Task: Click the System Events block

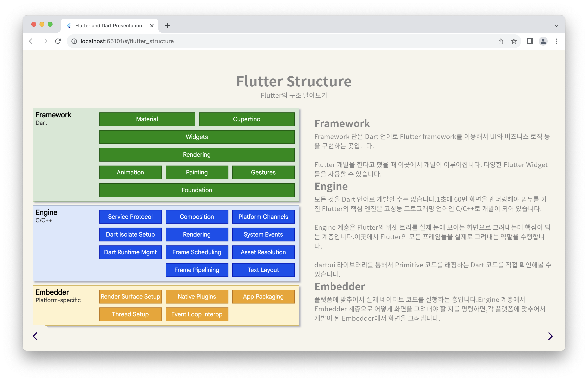Action: [x=263, y=234]
